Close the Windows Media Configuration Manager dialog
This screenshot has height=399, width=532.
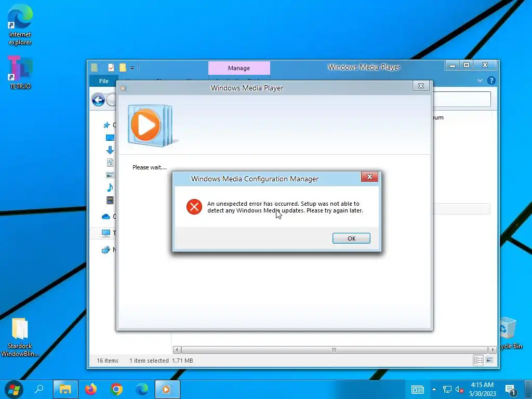click(x=369, y=177)
